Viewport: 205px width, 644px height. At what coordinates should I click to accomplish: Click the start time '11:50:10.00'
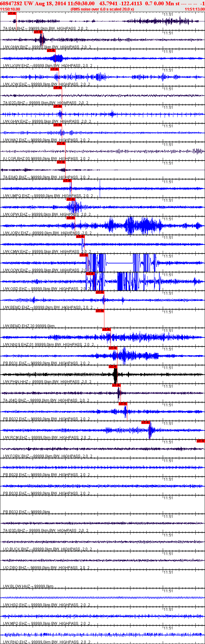[x=10, y=9]
